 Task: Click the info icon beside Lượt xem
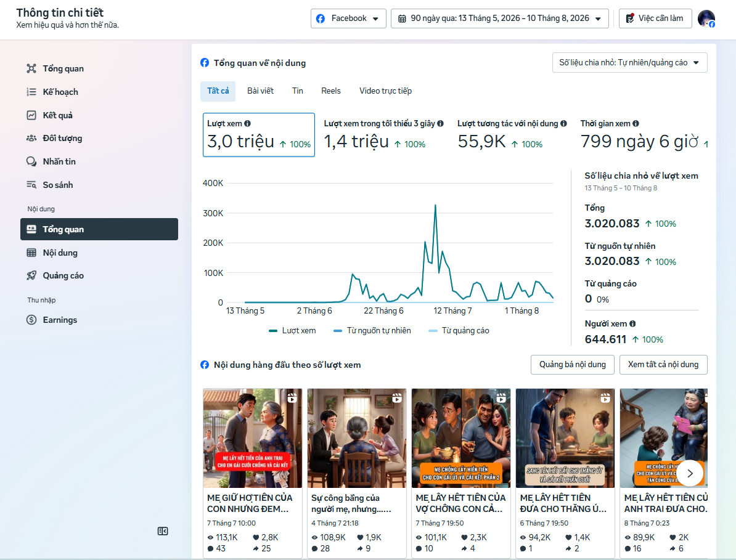[x=247, y=123]
